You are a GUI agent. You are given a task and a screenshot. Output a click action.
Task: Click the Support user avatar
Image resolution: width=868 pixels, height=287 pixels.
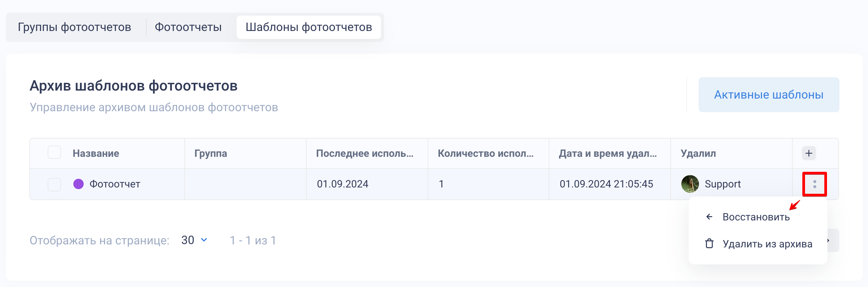click(689, 184)
